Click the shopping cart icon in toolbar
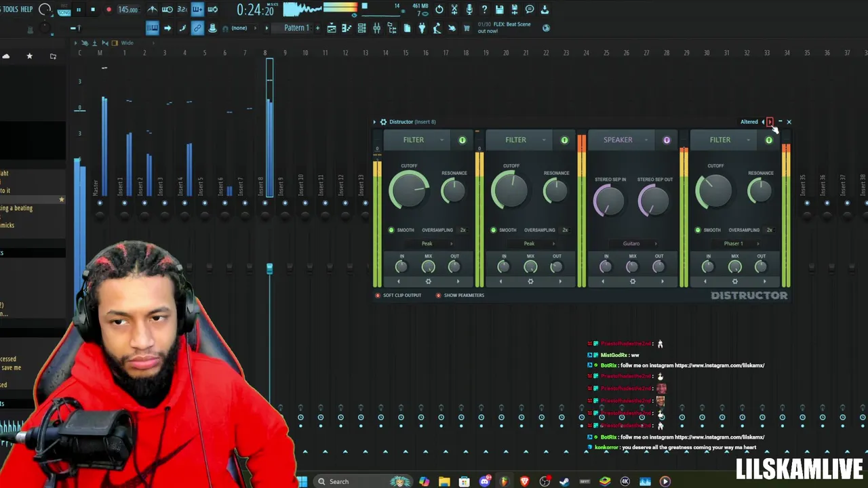This screenshot has width=868, height=488. 467,28
